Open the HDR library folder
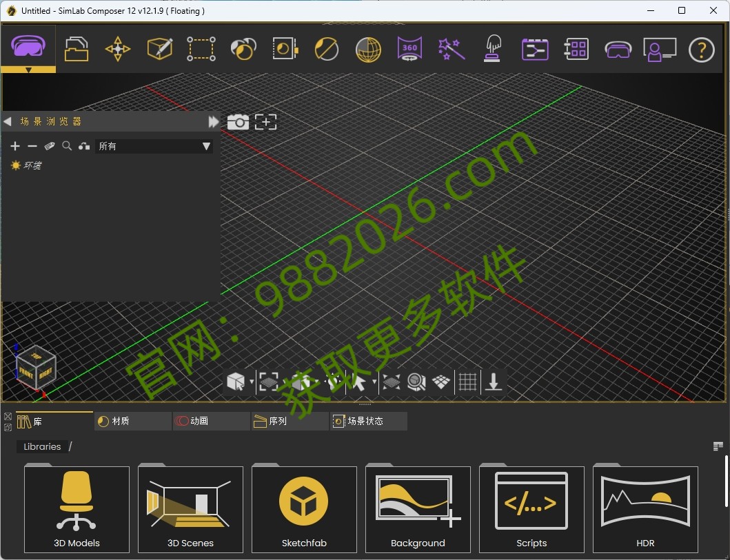This screenshot has width=730, height=560. click(645, 509)
